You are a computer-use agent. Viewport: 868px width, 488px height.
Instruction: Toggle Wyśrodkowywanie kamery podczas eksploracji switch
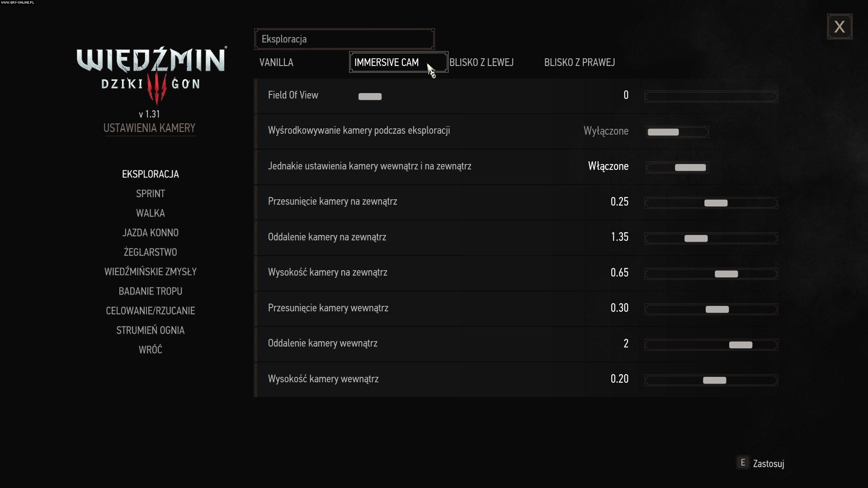point(677,132)
